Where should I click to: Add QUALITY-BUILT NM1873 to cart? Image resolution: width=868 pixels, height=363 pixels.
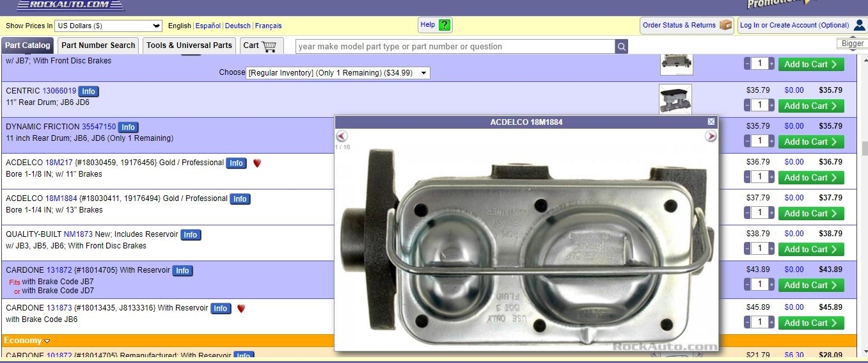(811, 249)
